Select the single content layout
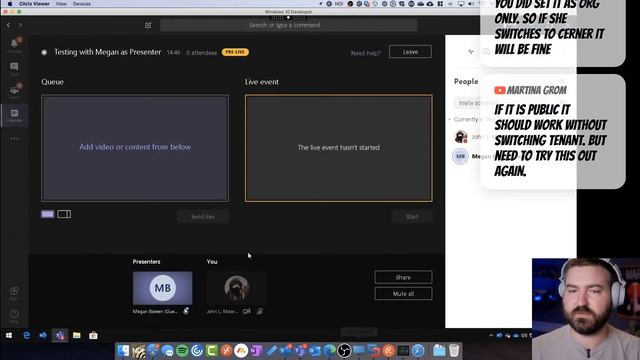640x360 pixels. 47,214
